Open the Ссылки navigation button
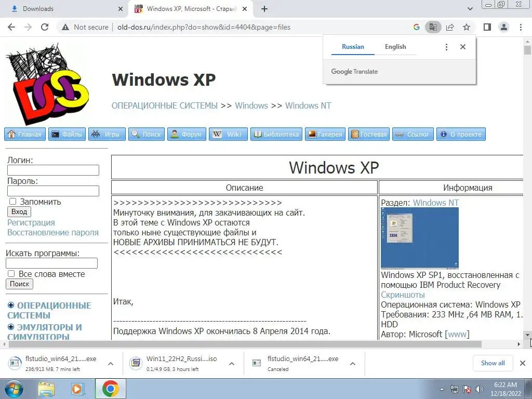The image size is (532, 399). (x=413, y=134)
